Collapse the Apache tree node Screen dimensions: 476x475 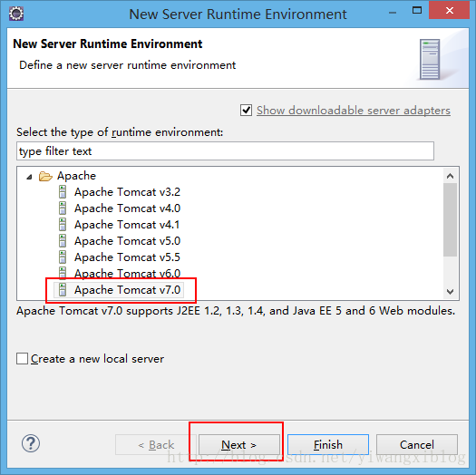coord(29,177)
